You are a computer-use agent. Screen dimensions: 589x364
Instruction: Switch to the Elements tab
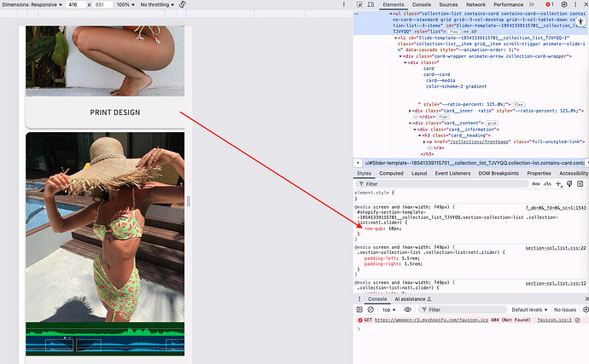(x=394, y=4)
